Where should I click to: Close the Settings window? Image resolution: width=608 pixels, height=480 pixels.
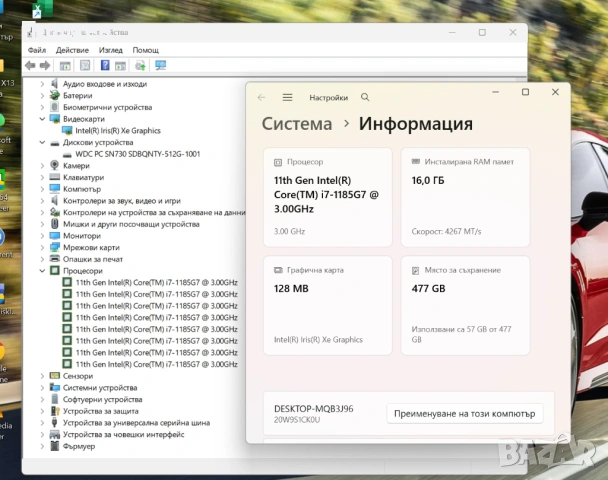555,92
